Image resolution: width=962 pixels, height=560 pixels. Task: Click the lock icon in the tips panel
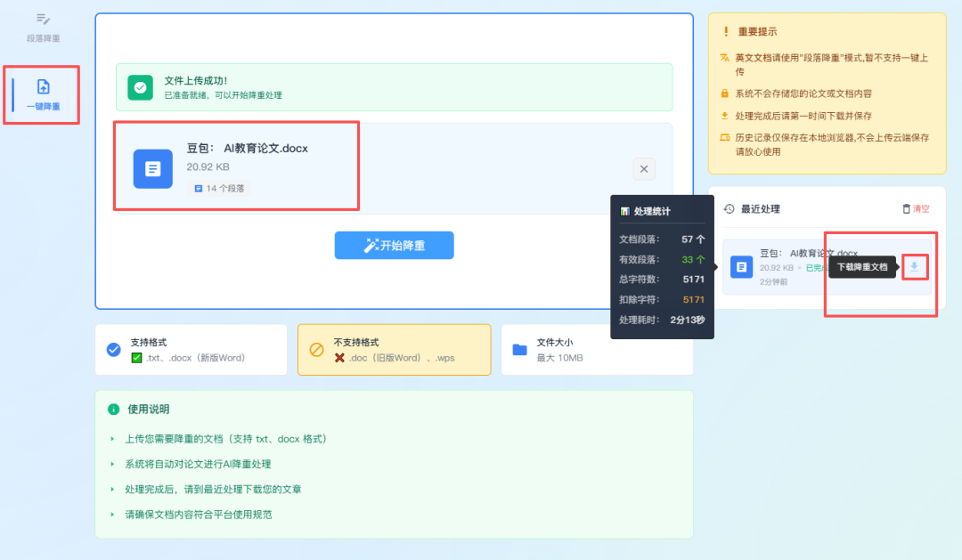click(x=725, y=93)
